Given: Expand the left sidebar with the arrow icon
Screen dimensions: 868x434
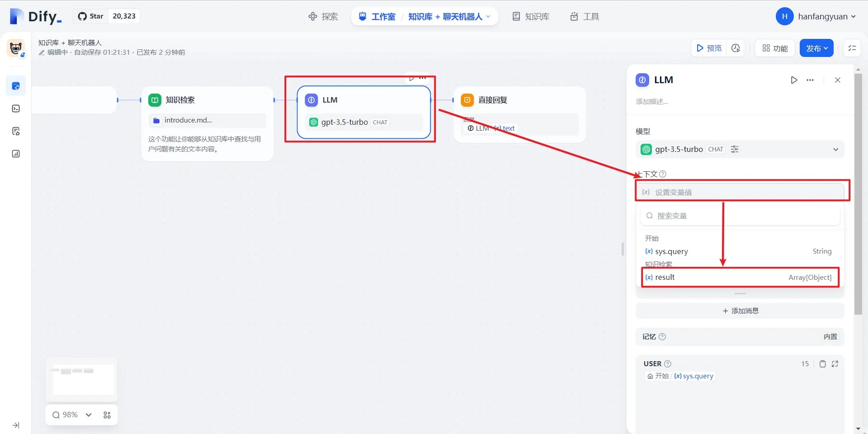Looking at the screenshot, I should [16, 425].
